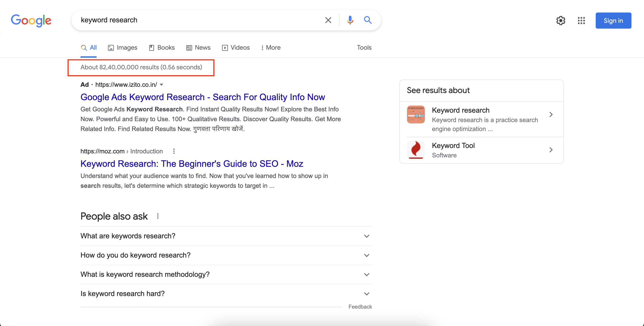Click the Sign in button

pos(613,21)
